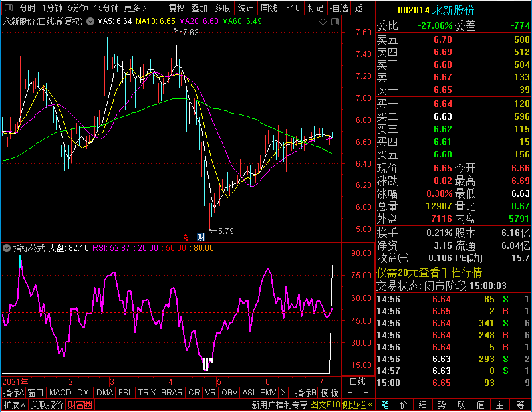Click the plus button next to 模板
This screenshot has height=412, width=532.
click(350, 393)
